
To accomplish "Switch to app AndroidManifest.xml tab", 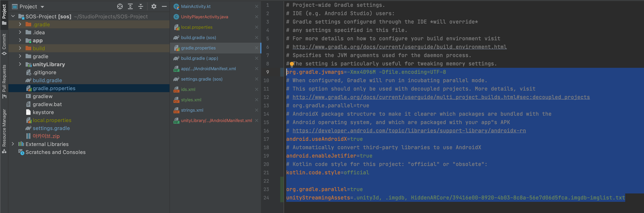I will click(208, 69).
